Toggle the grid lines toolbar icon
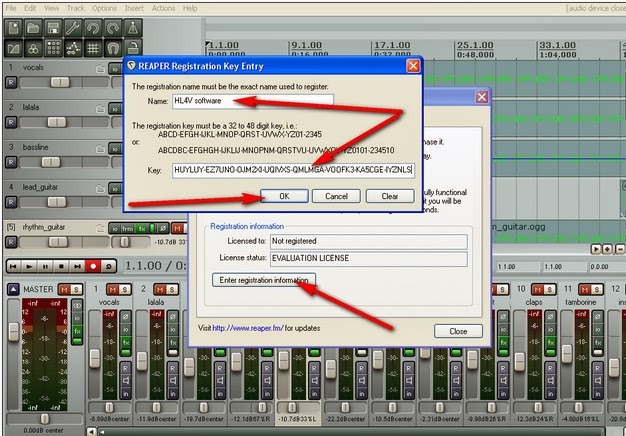 [93, 48]
